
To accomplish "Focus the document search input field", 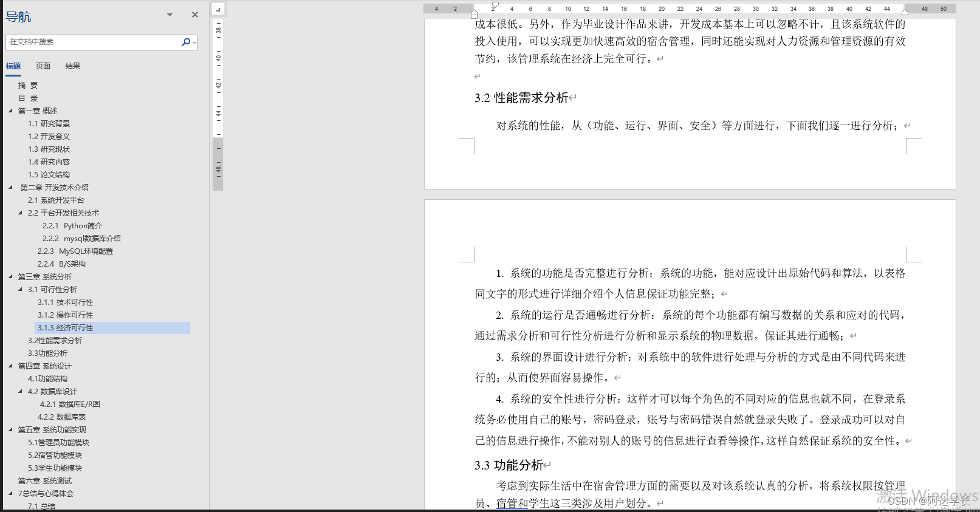I will pyautogui.click(x=93, y=42).
